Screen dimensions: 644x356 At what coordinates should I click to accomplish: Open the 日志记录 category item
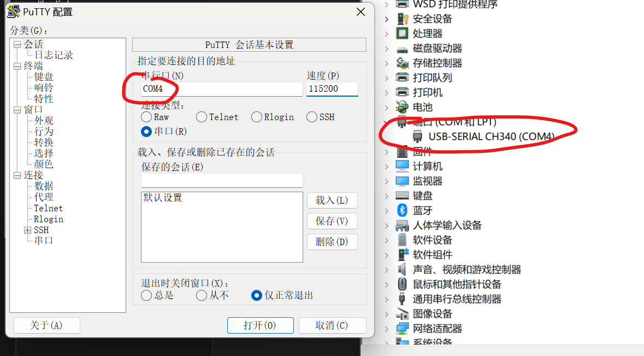(x=54, y=55)
